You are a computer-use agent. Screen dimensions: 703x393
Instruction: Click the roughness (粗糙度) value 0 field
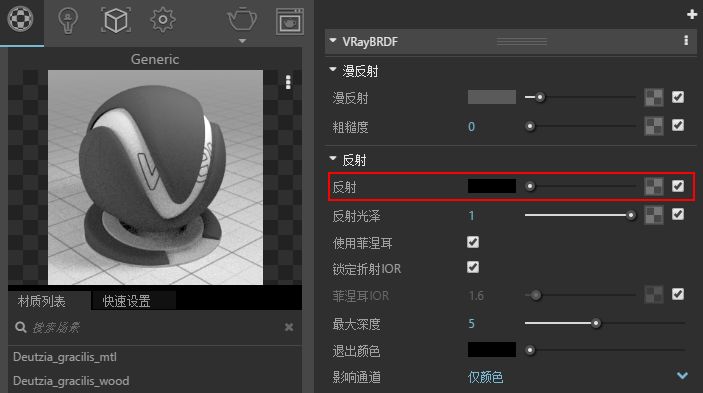(472, 126)
